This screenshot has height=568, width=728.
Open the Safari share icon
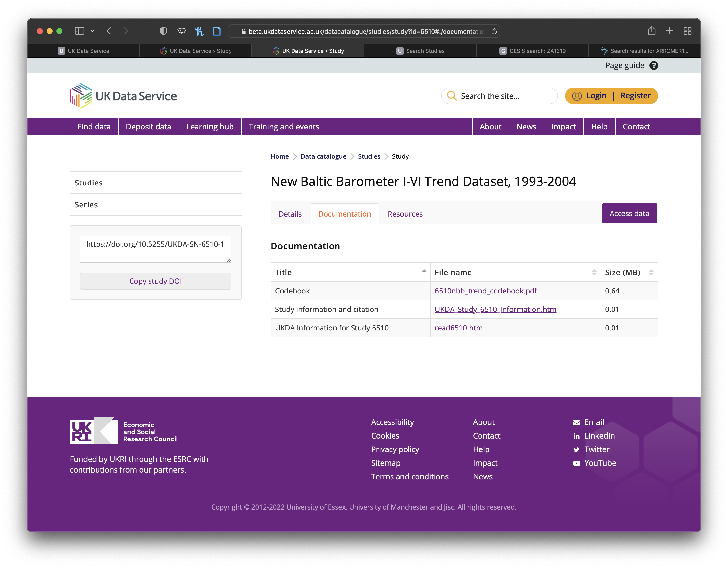click(651, 31)
